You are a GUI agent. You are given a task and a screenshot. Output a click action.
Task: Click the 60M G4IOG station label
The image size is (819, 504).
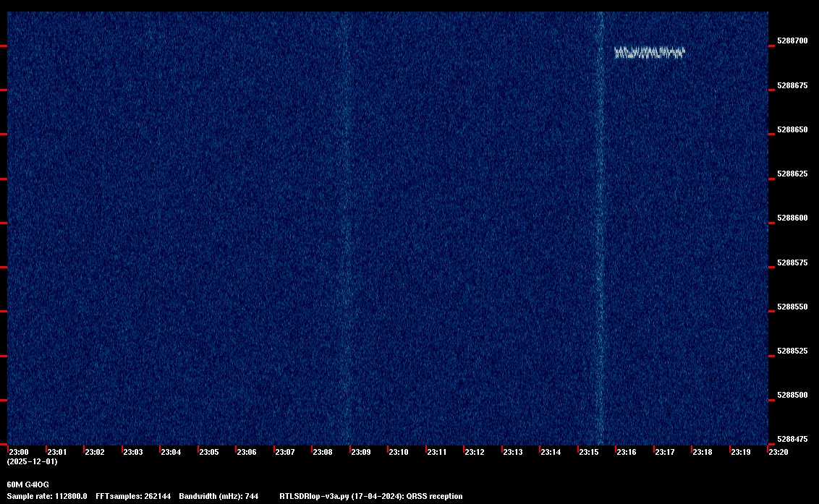[x=27, y=484]
